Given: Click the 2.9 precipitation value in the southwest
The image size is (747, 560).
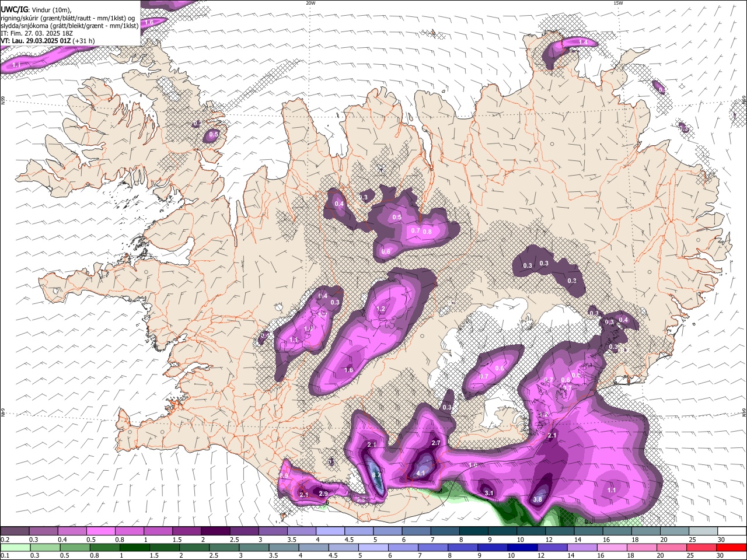Looking at the screenshot, I should click(x=323, y=493).
